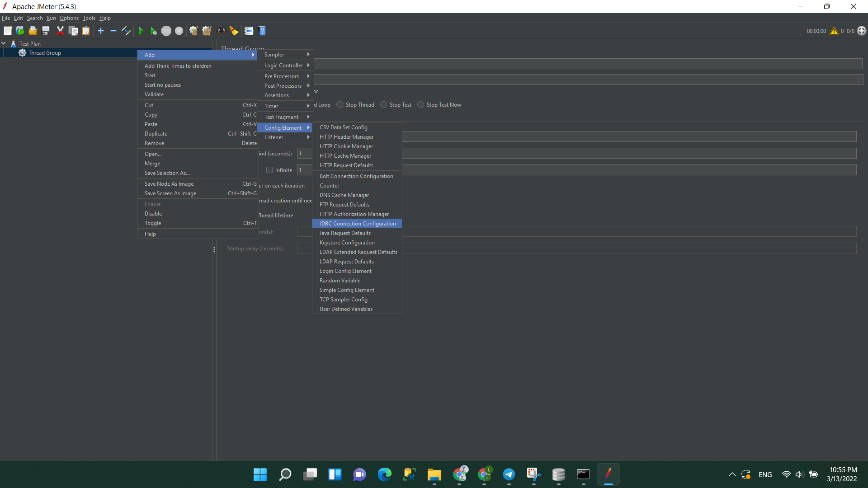Expand the Test Fragment submenu

tap(285, 117)
